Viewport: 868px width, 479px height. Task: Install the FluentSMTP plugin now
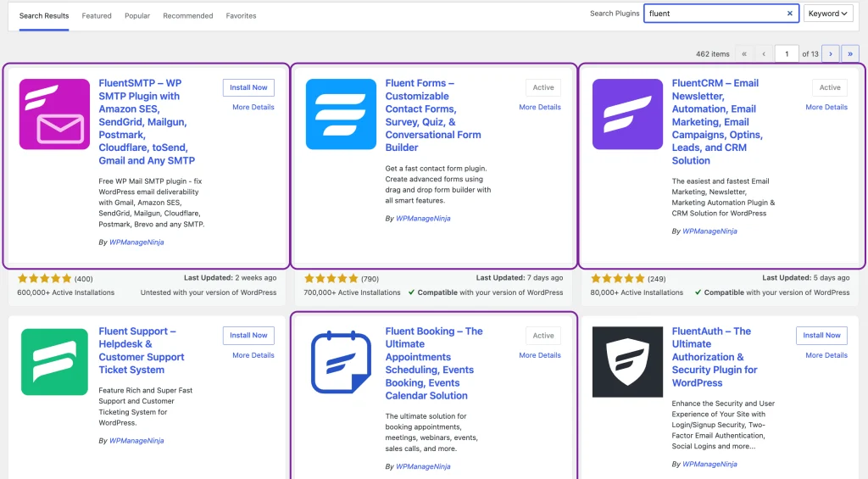tap(248, 87)
